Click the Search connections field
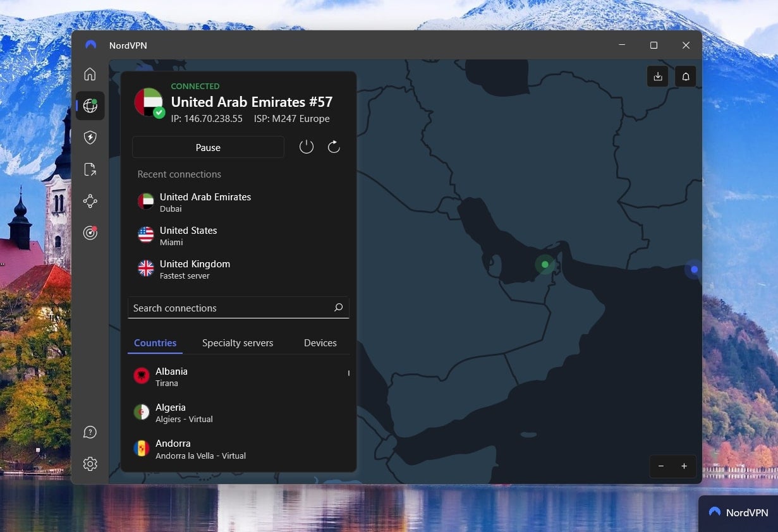 [x=238, y=308]
